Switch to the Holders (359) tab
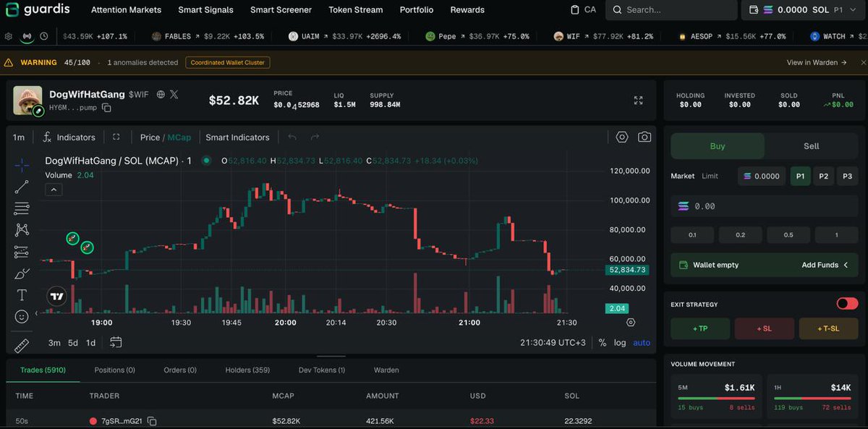This screenshot has width=868, height=429. point(247,370)
